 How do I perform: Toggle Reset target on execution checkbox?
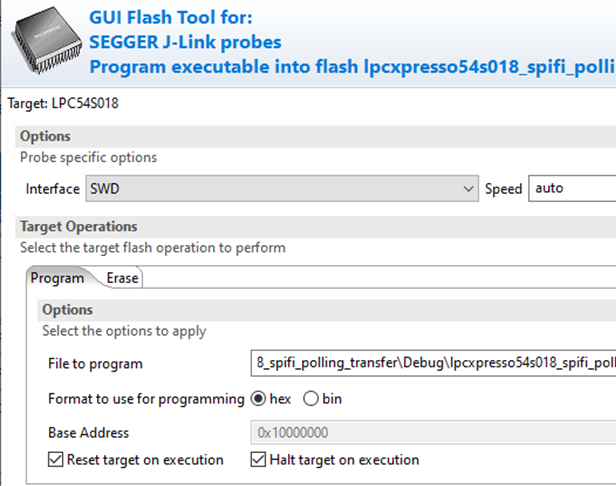coord(56,460)
